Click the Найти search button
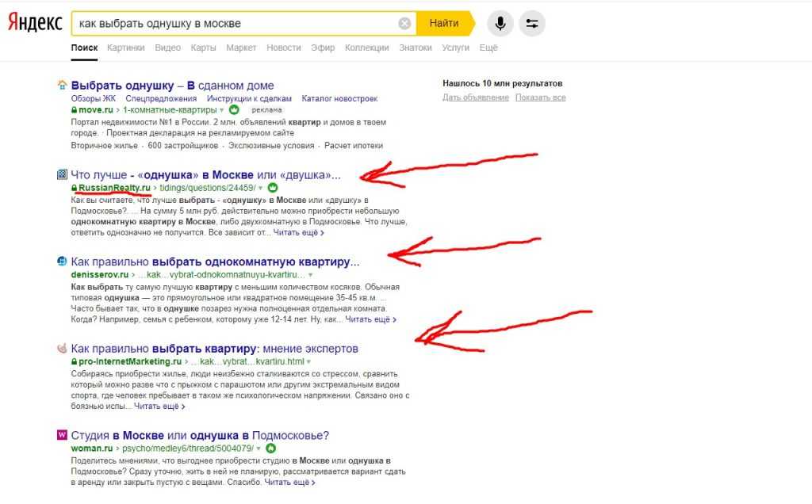The image size is (812, 504). coord(446,23)
